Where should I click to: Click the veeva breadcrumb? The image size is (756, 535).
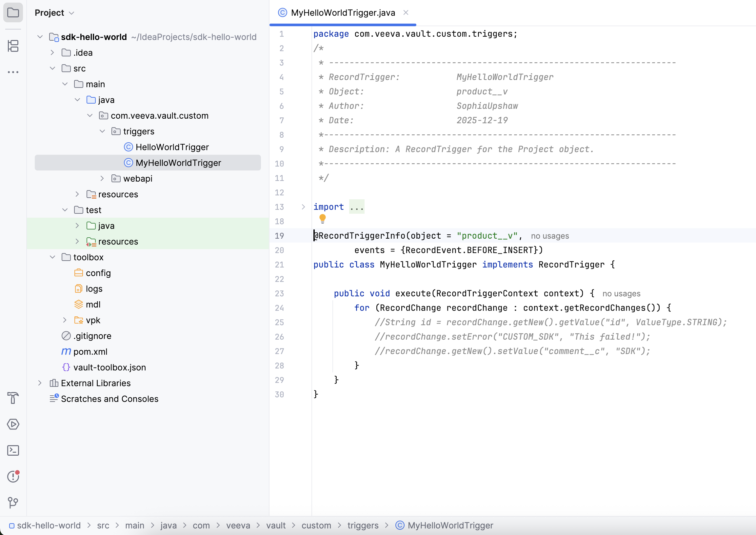pyautogui.click(x=238, y=525)
